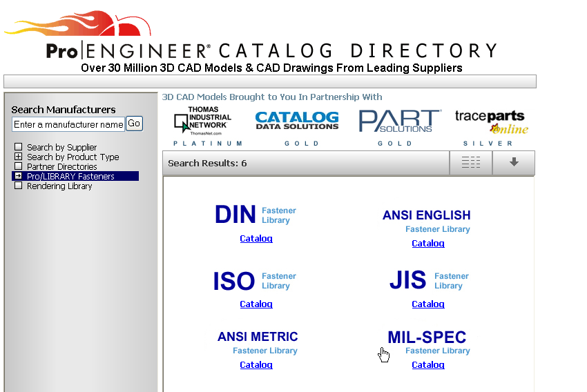Click the JIS Fastener Library logo

point(429,280)
